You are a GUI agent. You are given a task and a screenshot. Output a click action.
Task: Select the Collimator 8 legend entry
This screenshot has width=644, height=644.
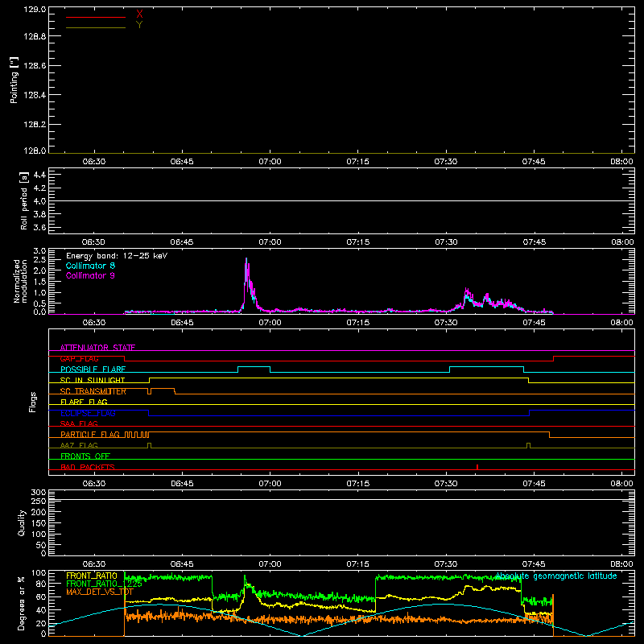coord(90,266)
